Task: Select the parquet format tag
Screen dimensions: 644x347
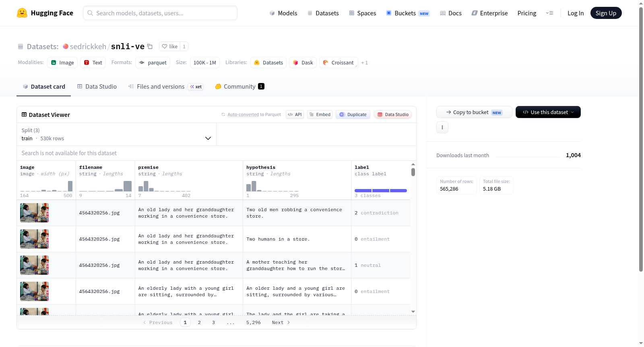Action: (x=153, y=62)
